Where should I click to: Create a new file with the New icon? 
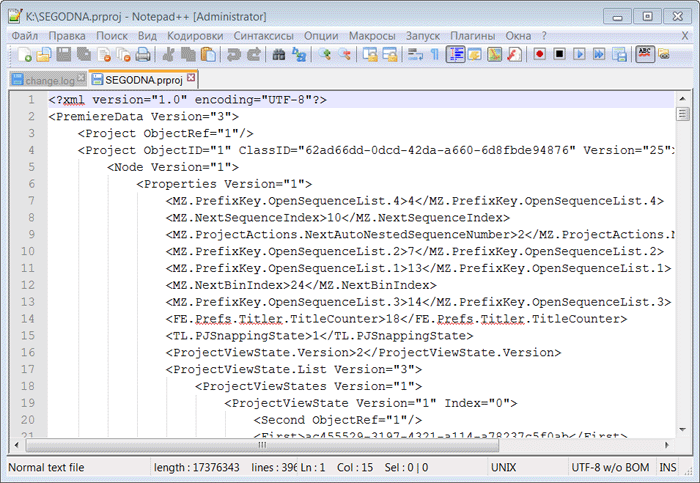coord(24,54)
